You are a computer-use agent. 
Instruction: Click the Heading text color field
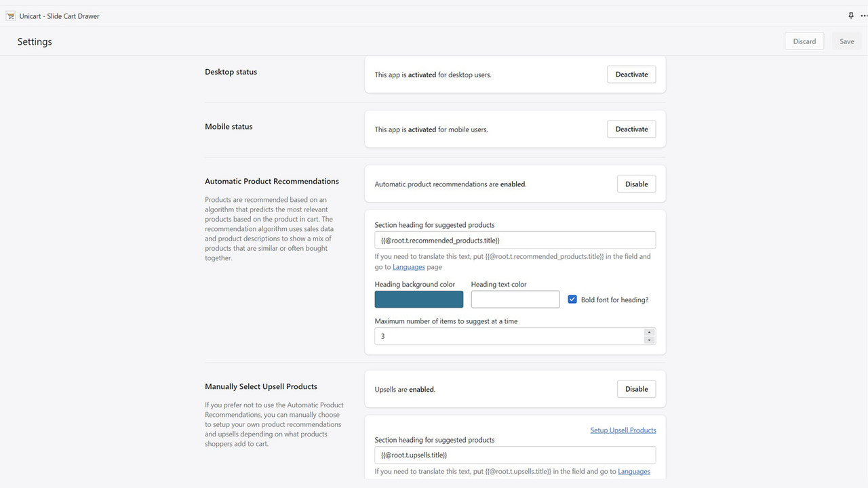(515, 299)
